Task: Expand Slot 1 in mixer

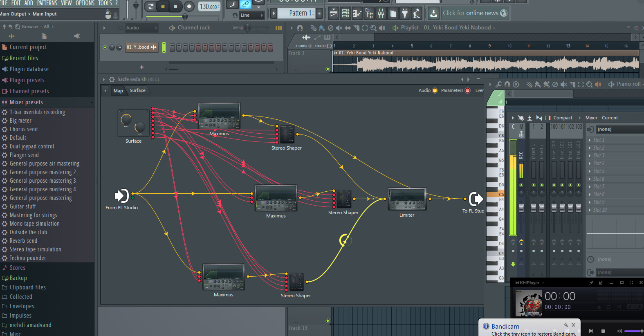Action: pos(590,140)
